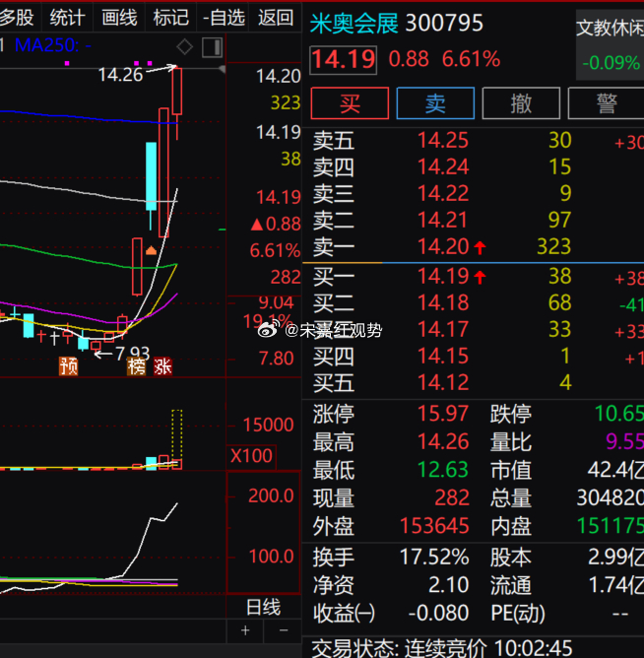The height and width of the screenshot is (658, 644).
Task: Click 返回 to go back
Action: coord(275,18)
